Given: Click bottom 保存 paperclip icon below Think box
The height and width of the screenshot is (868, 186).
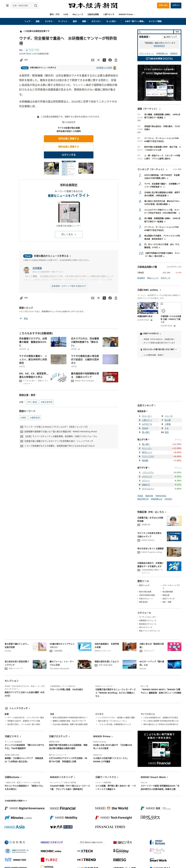Looking at the screenshot, I should tap(21, 298).
